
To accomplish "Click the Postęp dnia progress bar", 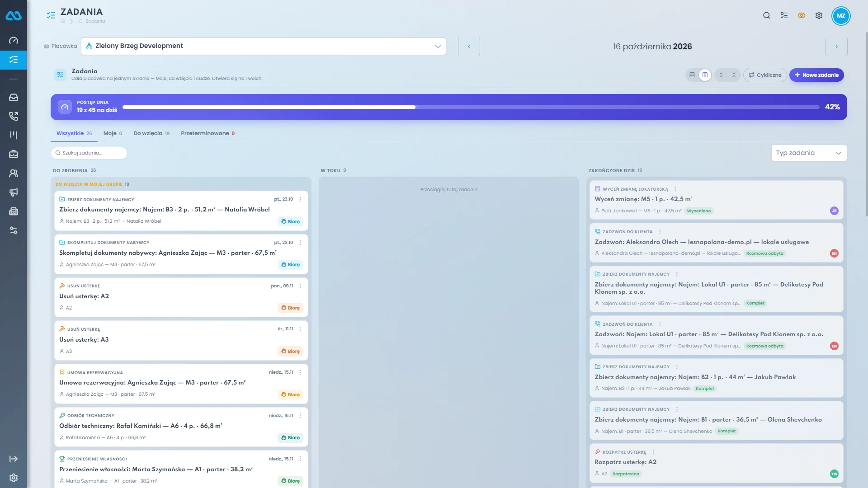I will (x=471, y=107).
